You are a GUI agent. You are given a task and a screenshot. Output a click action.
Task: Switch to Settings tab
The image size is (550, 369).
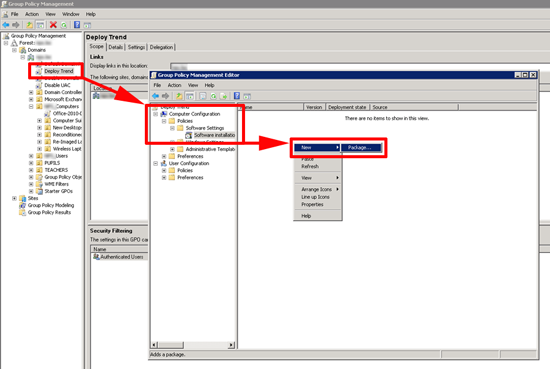click(136, 47)
